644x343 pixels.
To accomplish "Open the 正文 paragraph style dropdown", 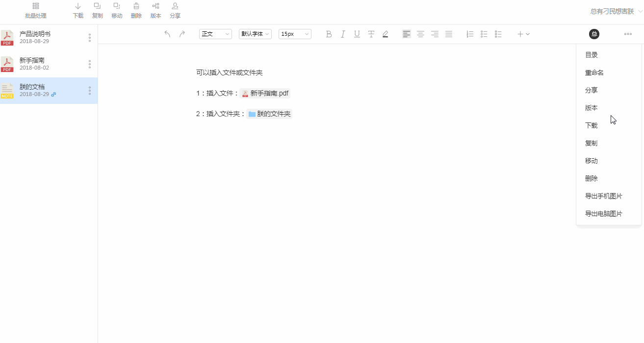I will [x=215, y=34].
